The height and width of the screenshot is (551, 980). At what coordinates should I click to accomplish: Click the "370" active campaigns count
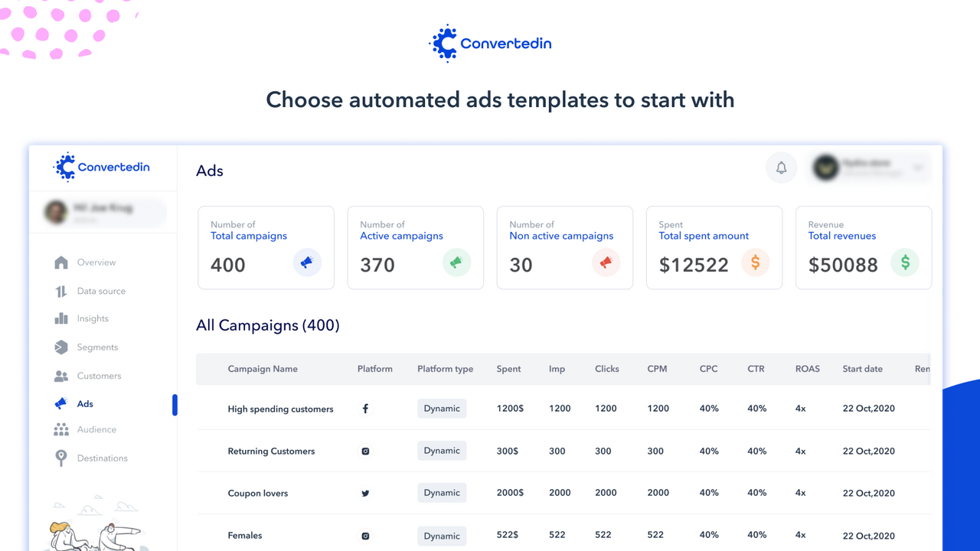(377, 265)
